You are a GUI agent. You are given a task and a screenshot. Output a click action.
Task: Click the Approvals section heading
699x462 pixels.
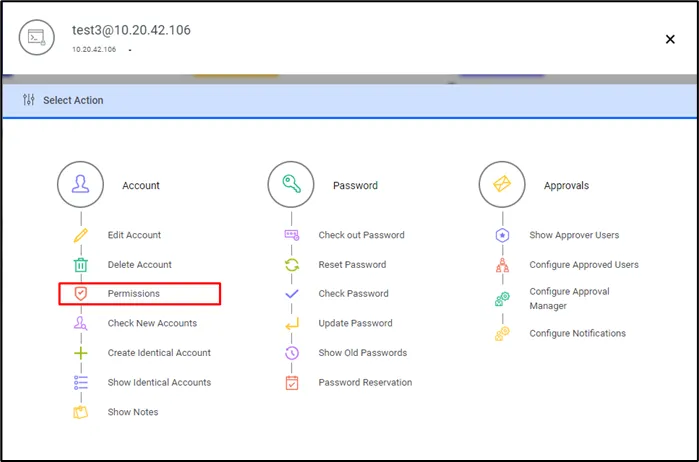[566, 186]
